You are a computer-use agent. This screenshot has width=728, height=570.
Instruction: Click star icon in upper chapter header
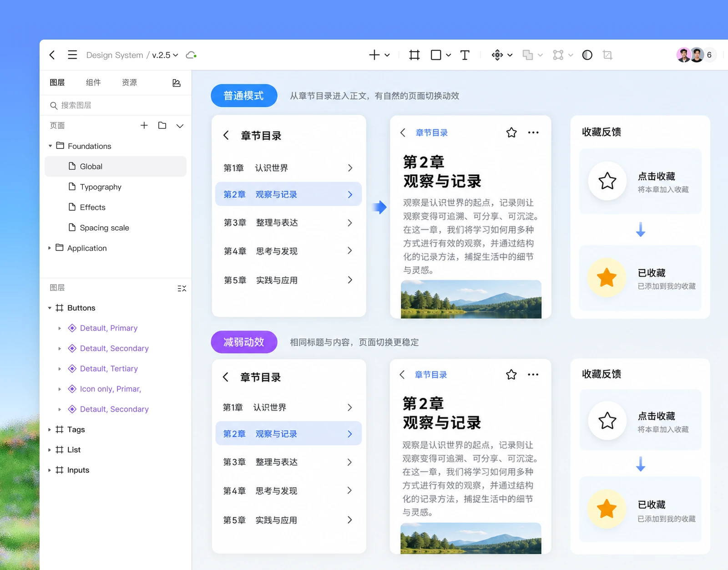511,132
